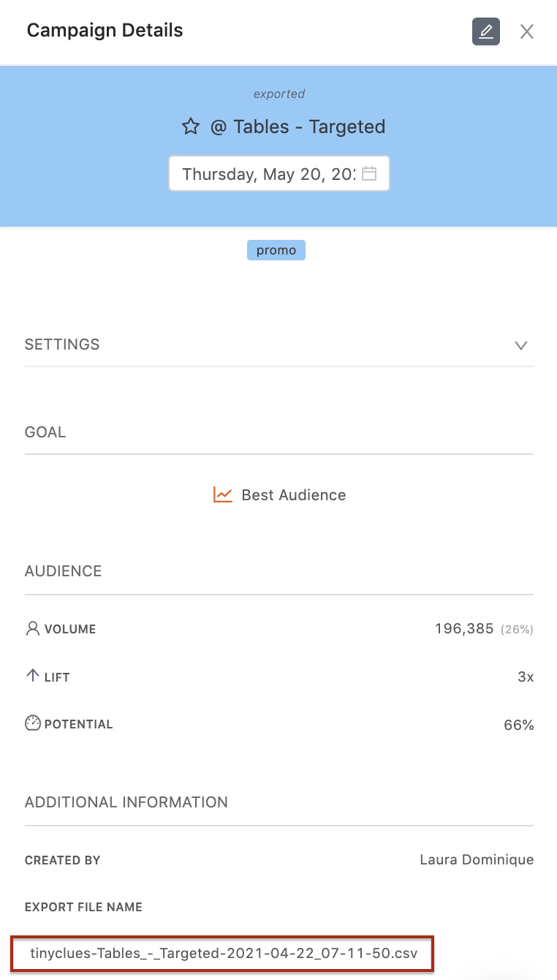The height and width of the screenshot is (980, 557).
Task: Click the Volume person icon
Action: [32, 628]
